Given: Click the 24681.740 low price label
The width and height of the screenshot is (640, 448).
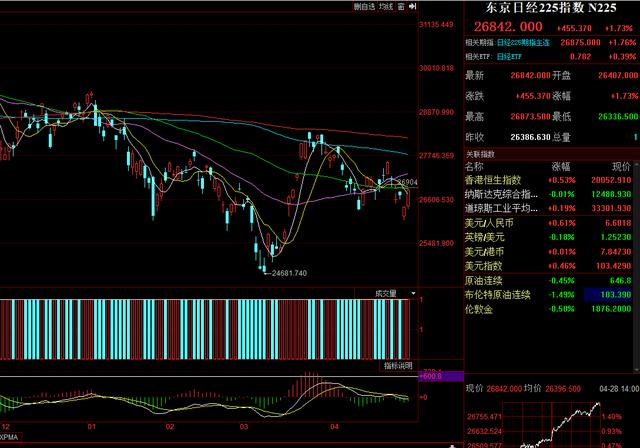Looking at the screenshot, I should coord(289,273).
